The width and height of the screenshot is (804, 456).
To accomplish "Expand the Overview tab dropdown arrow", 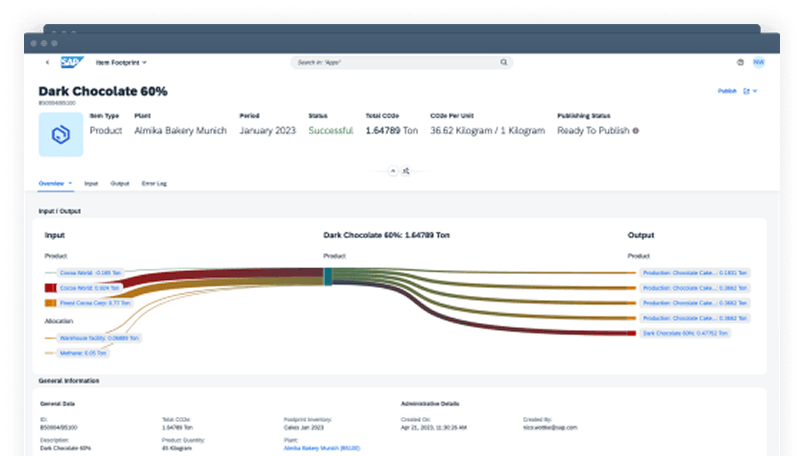I will [70, 184].
